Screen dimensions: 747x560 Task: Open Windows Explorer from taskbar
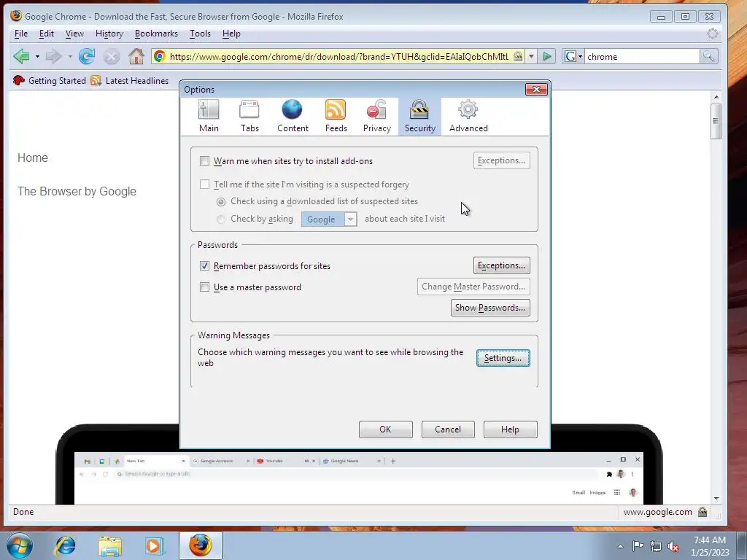click(110, 545)
